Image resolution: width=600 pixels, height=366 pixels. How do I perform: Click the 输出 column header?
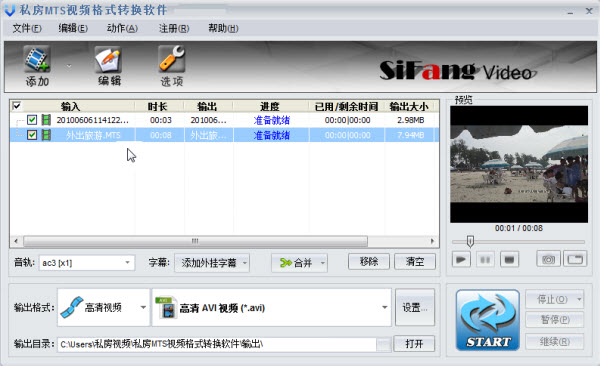point(207,106)
